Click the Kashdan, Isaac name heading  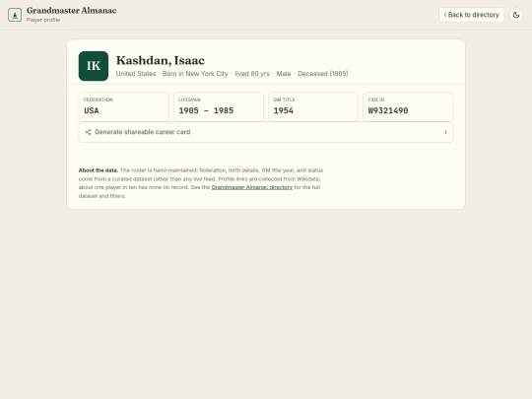point(161,60)
